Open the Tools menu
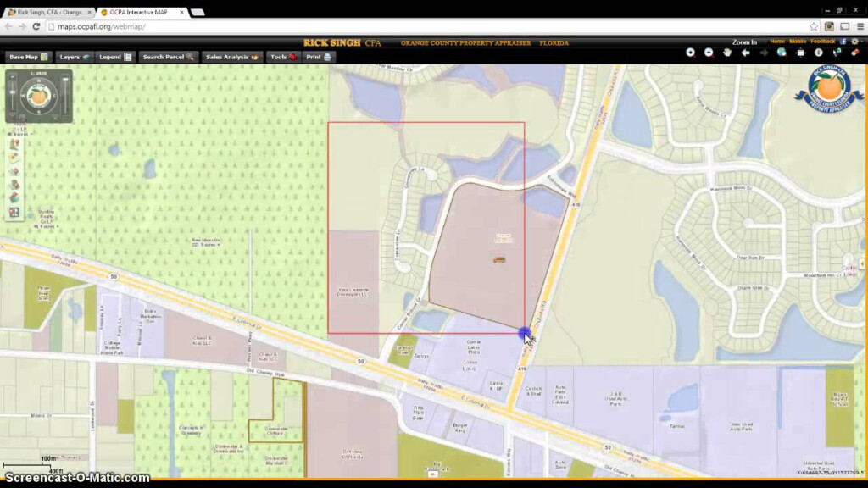This screenshot has height=488, width=868. pos(283,57)
